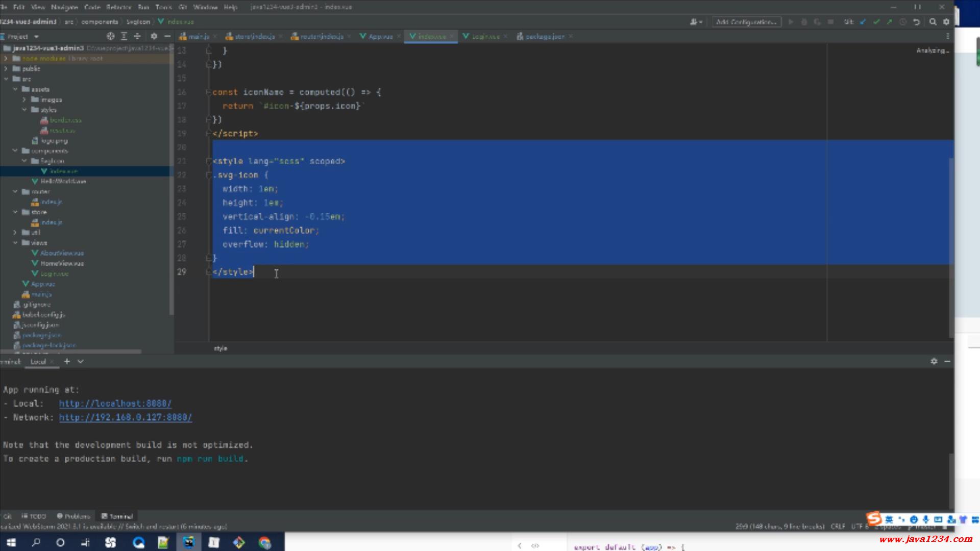The width and height of the screenshot is (980, 551).
Task: Open the Refactor menu
Action: coord(118,7)
